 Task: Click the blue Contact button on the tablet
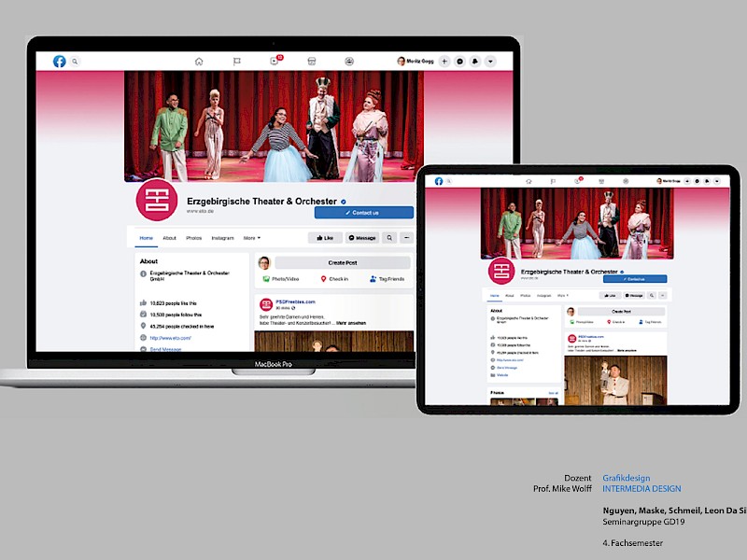[x=635, y=279]
